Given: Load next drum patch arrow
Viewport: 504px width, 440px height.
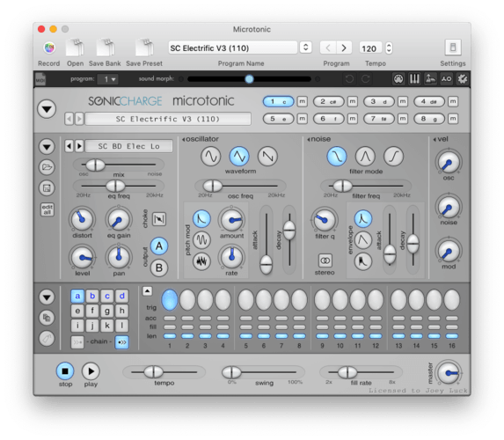Looking at the screenshot, I should pos(79,146).
